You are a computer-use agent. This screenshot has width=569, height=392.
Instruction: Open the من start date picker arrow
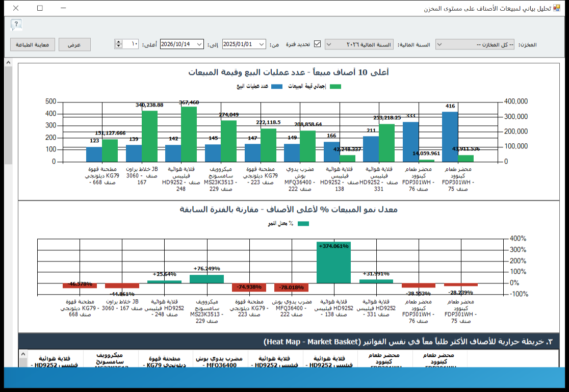point(262,44)
